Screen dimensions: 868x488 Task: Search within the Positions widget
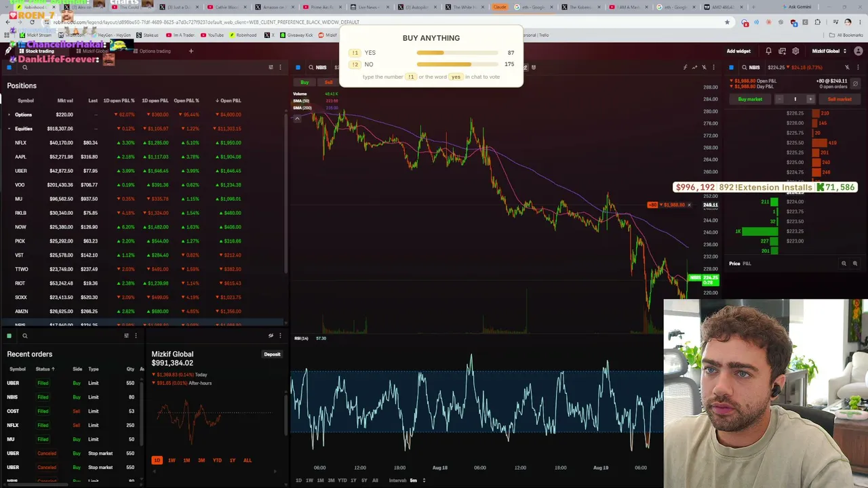(x=24, y=67)
